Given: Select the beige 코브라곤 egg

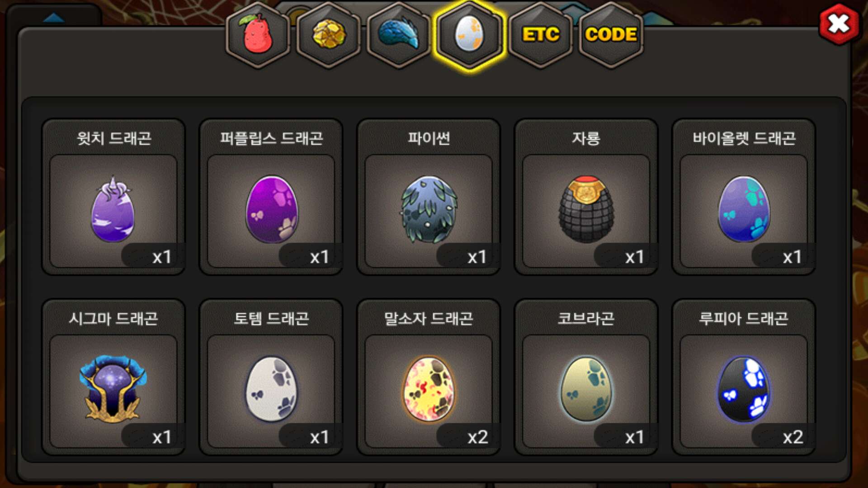Looking at the screenshot, I should click(586, 389).
